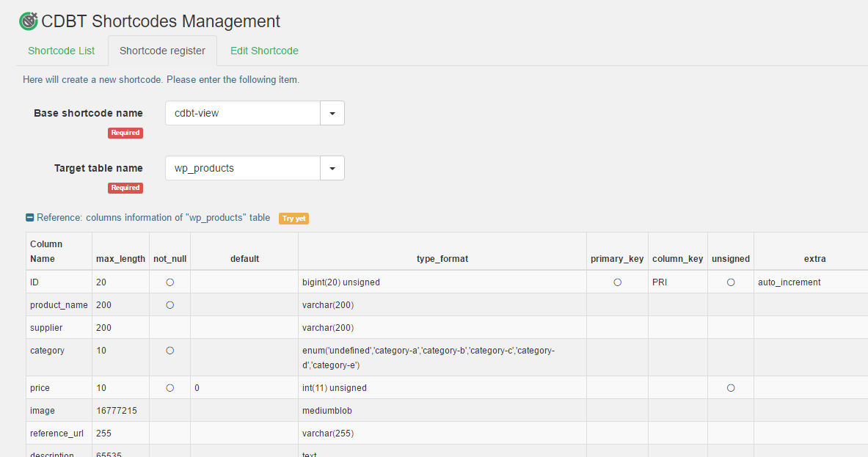
Task: Click the product_name row cell
Action: point(59,305)
